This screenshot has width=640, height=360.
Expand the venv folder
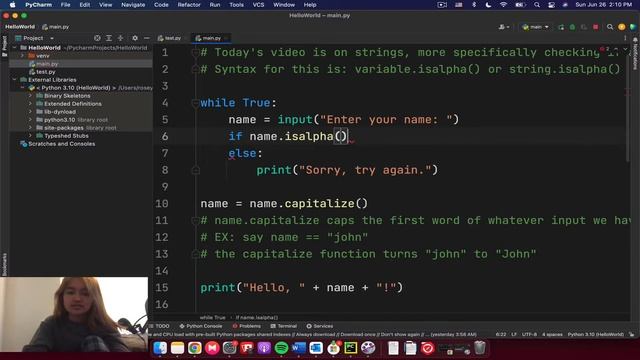(x=22, y=56)
